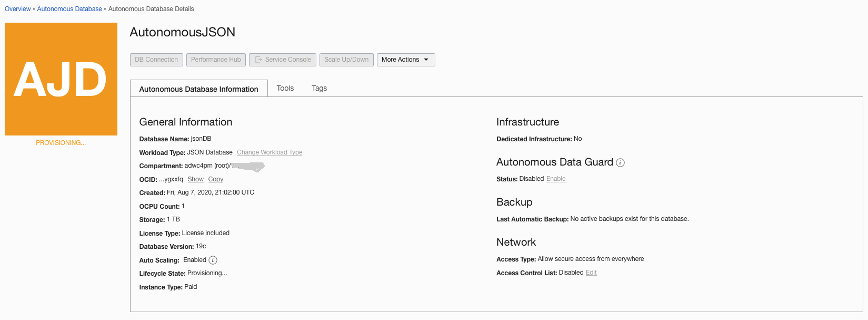Click the Auto Scaling info icon
The width and height of the screenshot is (868, 320).
[x=213, y=260]
